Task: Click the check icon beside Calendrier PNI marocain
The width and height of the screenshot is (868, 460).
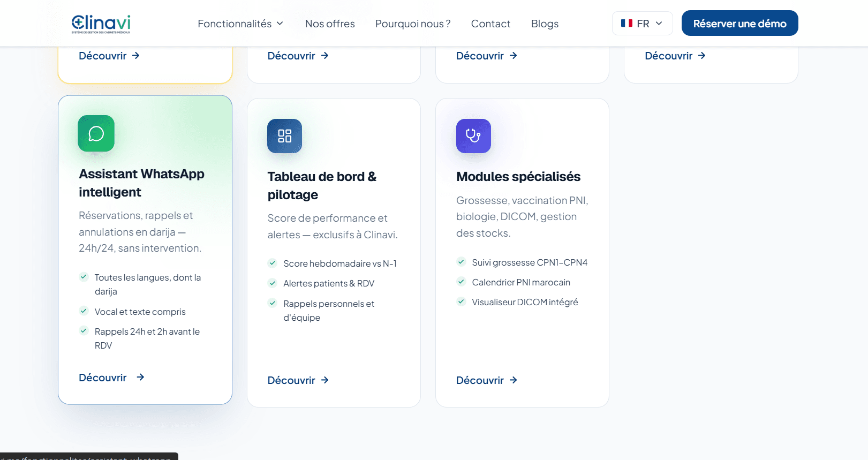Action: click(461, 281)
